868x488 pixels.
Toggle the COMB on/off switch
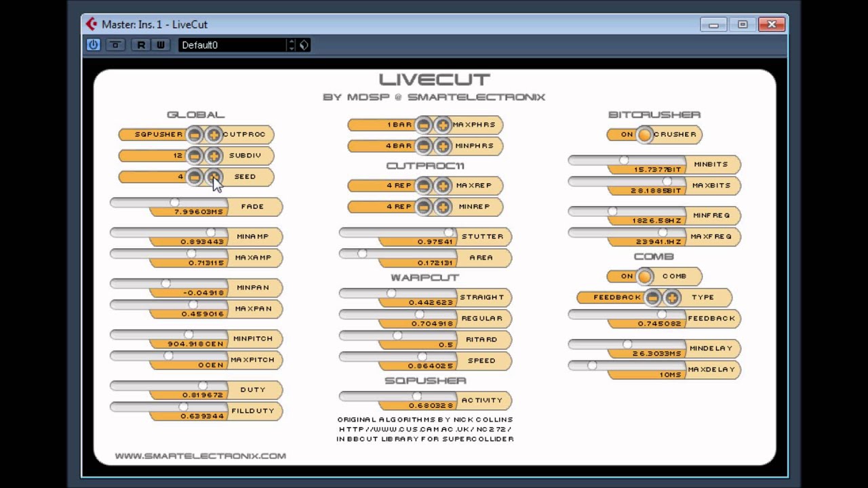tap(644, 276)
